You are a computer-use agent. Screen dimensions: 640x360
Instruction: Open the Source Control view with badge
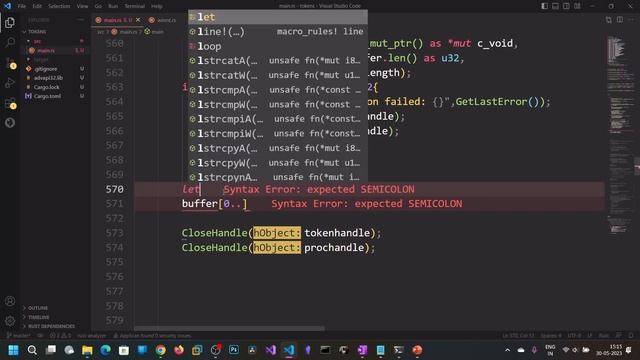[x=10, y=63]
